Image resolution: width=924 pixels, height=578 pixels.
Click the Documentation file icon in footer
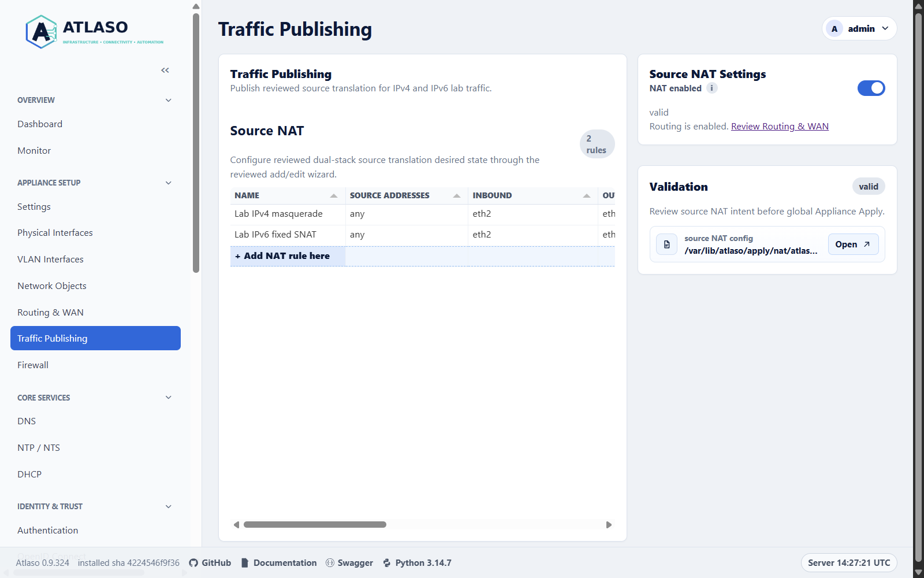pyautogui.click(x=245, y=563)
